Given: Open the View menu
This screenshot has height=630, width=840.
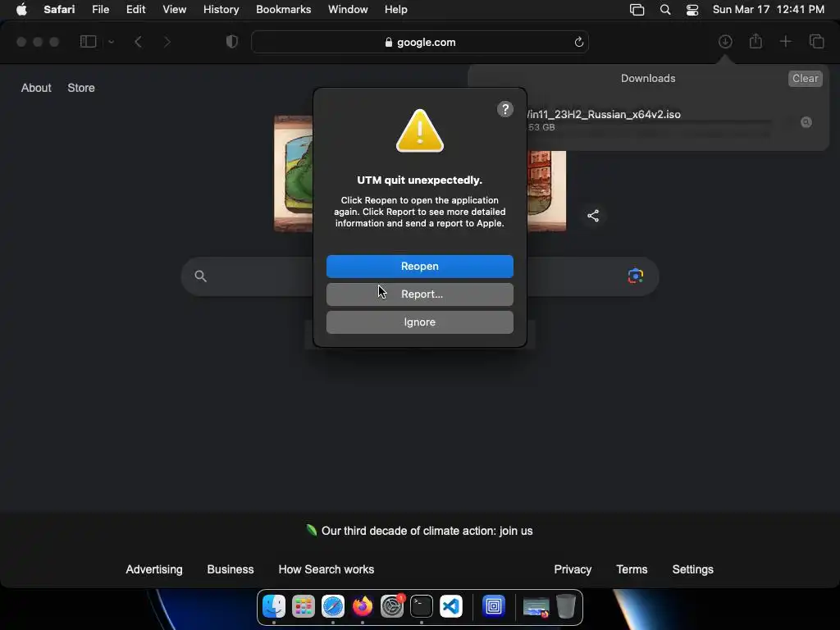Looking at the screenshot, I should point(174,10).
